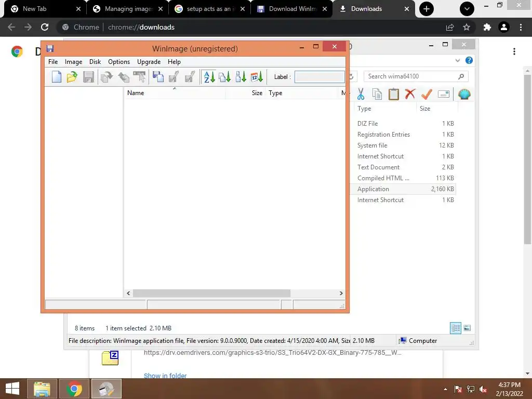Click the Show in folder link
The width and height of the screenshot is (532, 399).
pyautogui.click(x=165, y=376)
